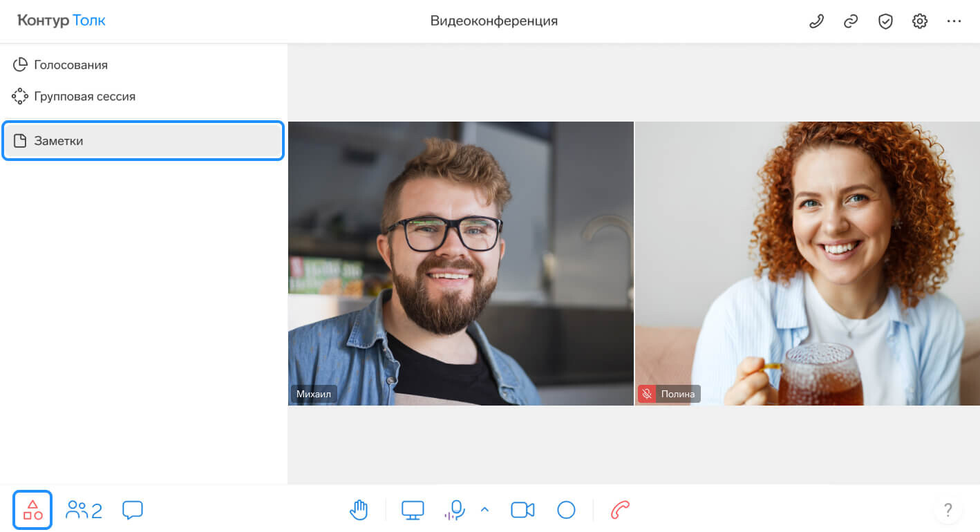
Task: Click the pie chart icon beside Голосования
Action: tap(20, 65)
